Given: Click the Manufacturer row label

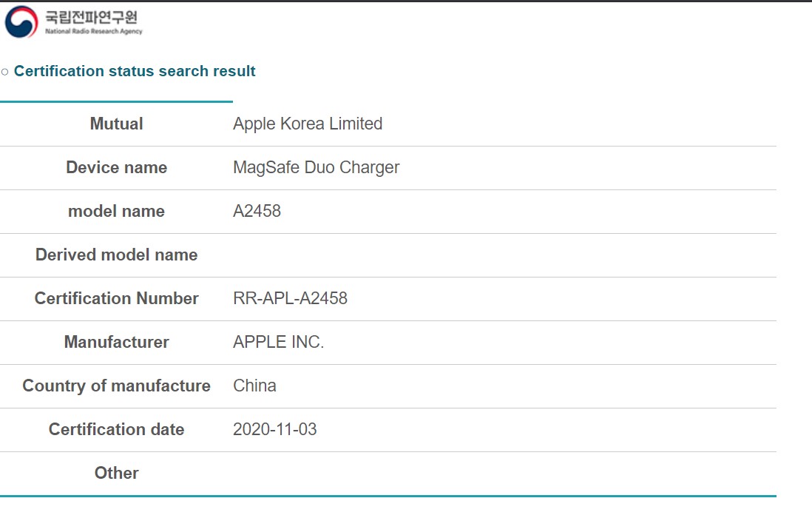Looking at the screenshot, I should [x=116, y=343].
